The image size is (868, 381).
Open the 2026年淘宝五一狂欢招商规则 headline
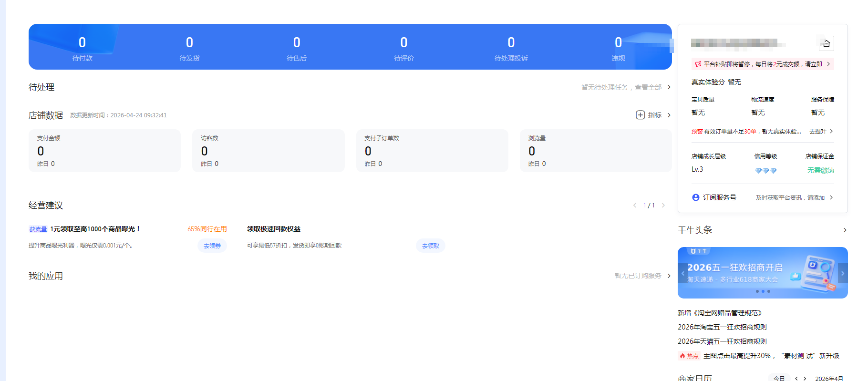pos(722,327)
